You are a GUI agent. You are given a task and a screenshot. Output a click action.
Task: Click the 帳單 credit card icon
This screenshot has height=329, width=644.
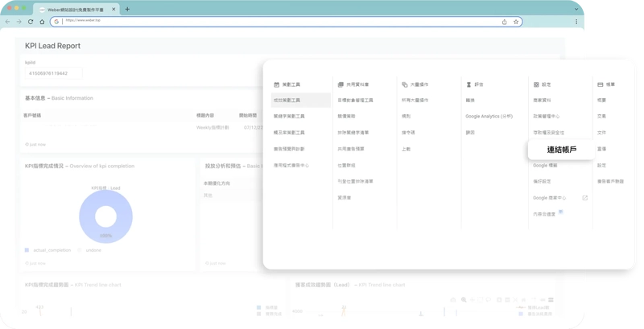pyautogui.click(x=600, y=84)
